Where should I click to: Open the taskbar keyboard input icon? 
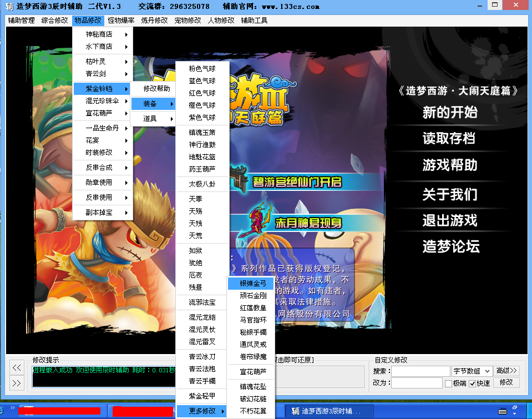(x=503, y=412)
